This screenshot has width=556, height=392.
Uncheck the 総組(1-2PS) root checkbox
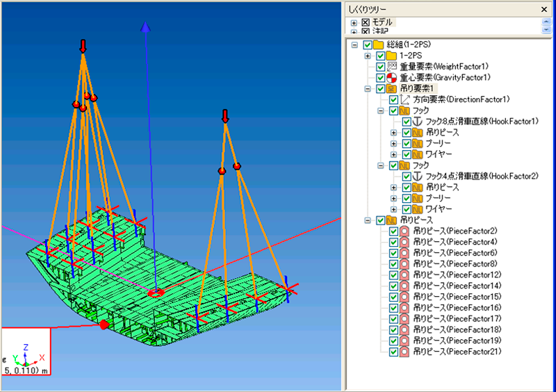point(368,44)
